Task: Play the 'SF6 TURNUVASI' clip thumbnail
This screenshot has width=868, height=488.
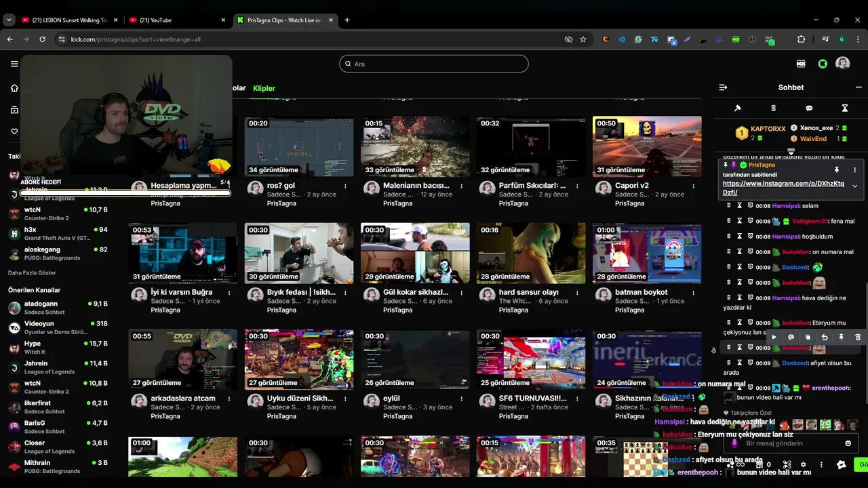Action: (531, 360)
